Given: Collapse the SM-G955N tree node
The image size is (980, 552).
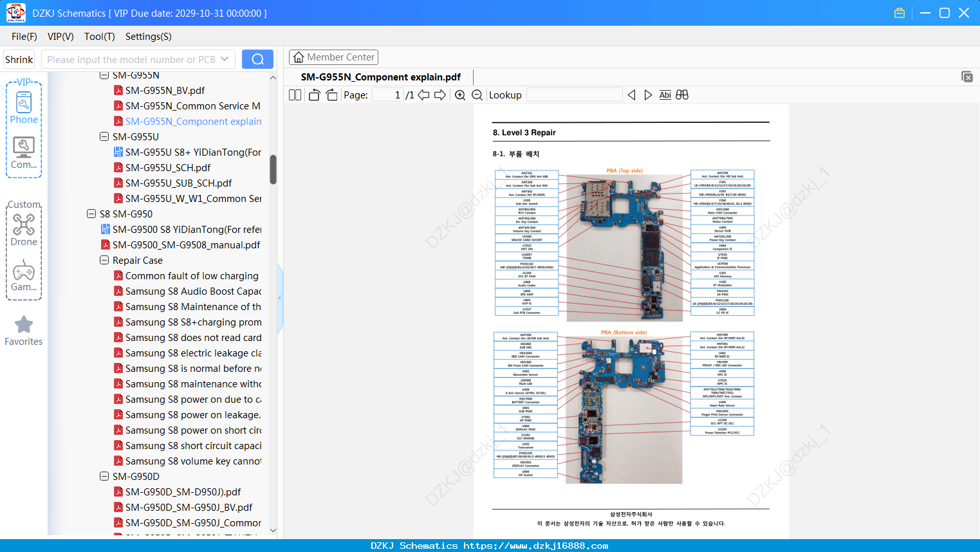Looking at the screenshot, I should [x=104, y=75].
